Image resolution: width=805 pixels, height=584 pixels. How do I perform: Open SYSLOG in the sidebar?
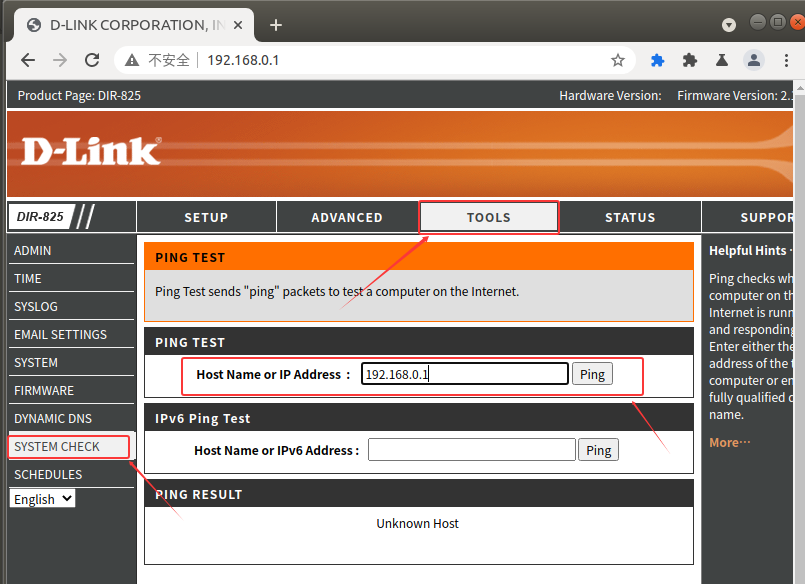tap(71, 306)
